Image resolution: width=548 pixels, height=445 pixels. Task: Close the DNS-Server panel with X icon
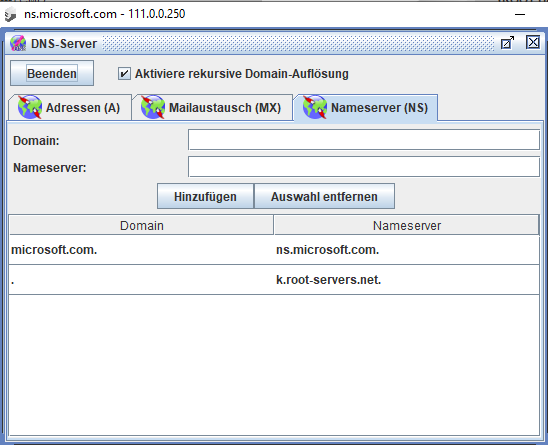coord(533,43)
